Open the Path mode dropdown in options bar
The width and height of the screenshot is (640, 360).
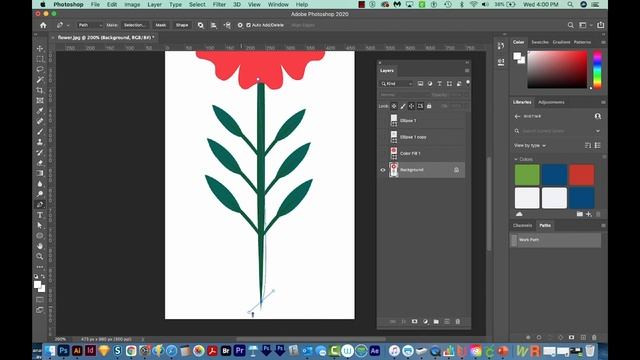coord(89,25)
